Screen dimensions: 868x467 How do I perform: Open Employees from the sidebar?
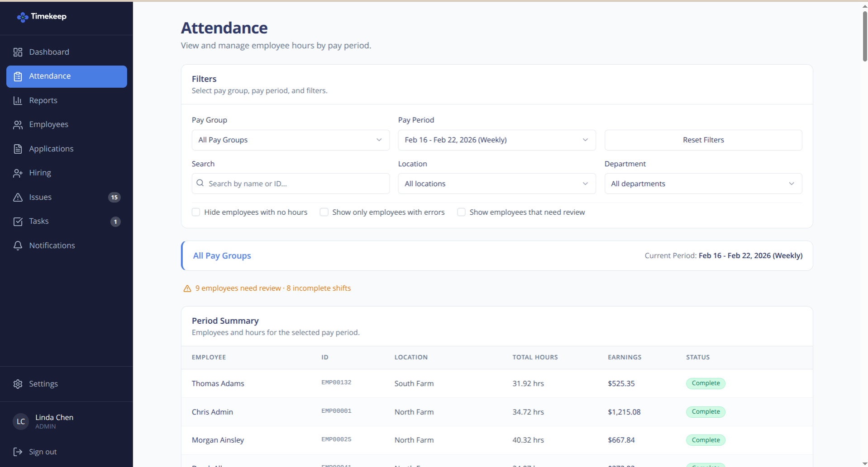point(48,124)
